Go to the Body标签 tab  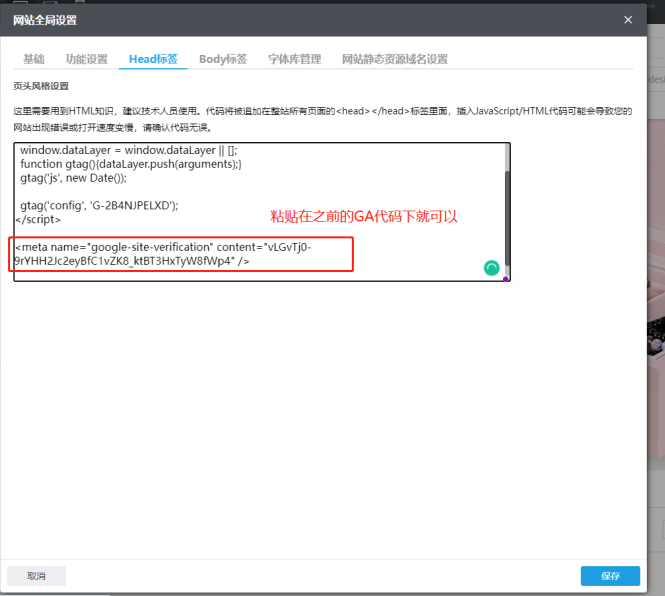coord(223,59)
